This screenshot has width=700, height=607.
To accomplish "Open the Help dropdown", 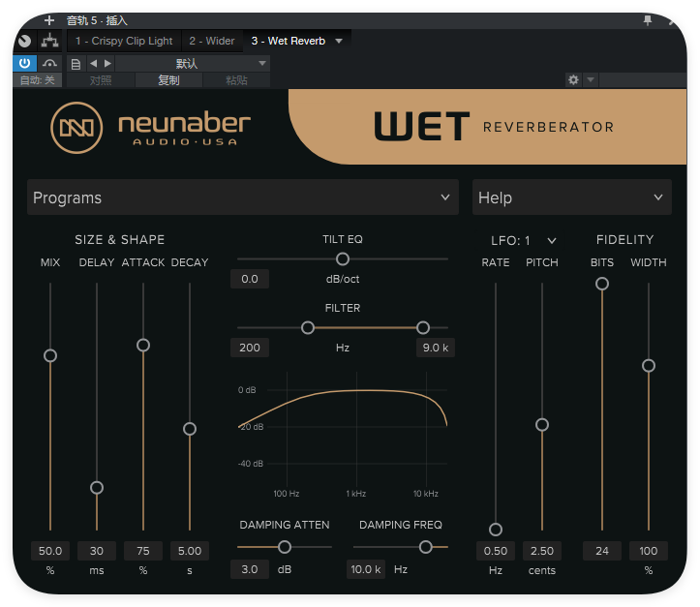I will (572, 197).
